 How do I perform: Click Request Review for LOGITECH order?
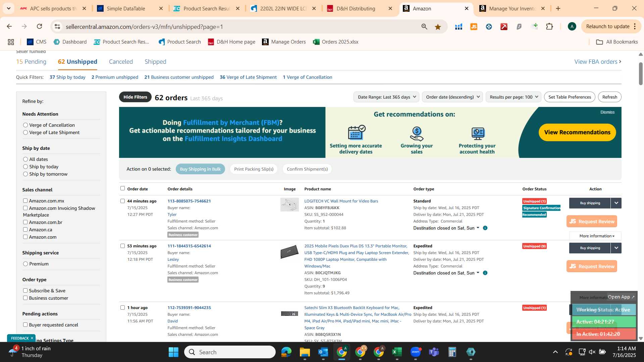point(592,221)
